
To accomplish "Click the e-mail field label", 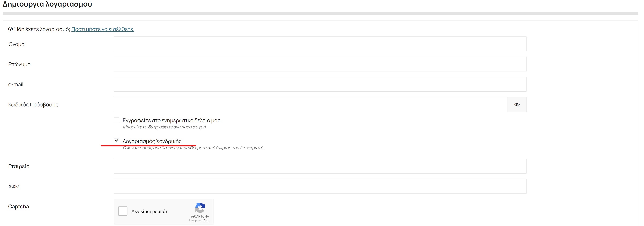I will pos(15,84).
